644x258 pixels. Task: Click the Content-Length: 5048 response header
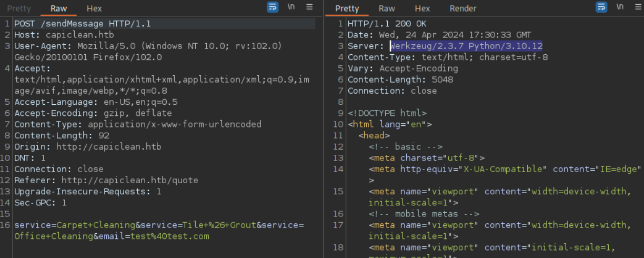400,80
